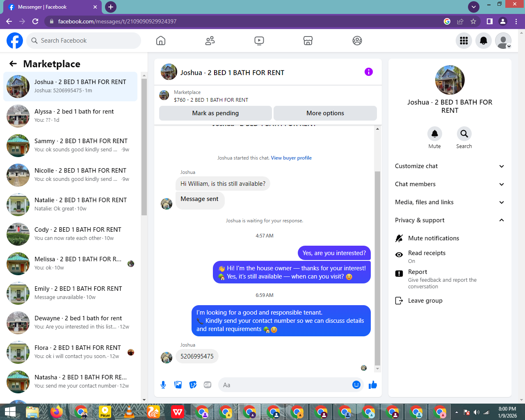Click the chat messages scrollbar

coord(377,269)
